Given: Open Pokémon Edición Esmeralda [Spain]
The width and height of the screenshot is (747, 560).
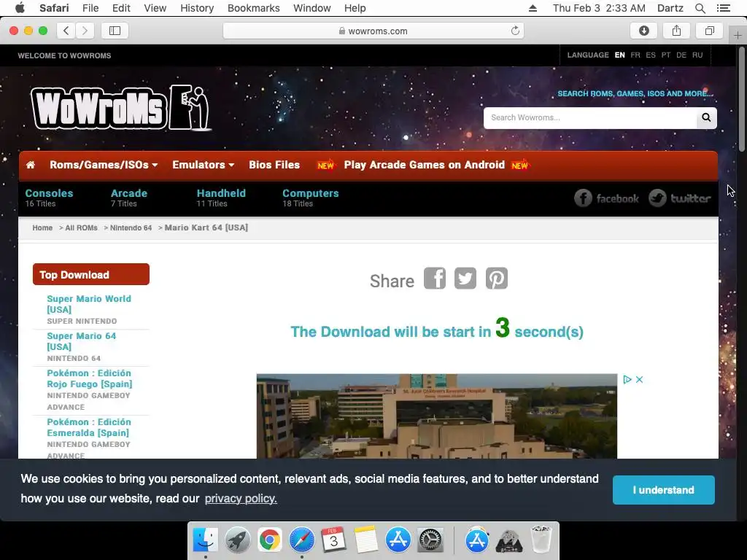Looking at the screenshot, I should [x=89, y=427].
